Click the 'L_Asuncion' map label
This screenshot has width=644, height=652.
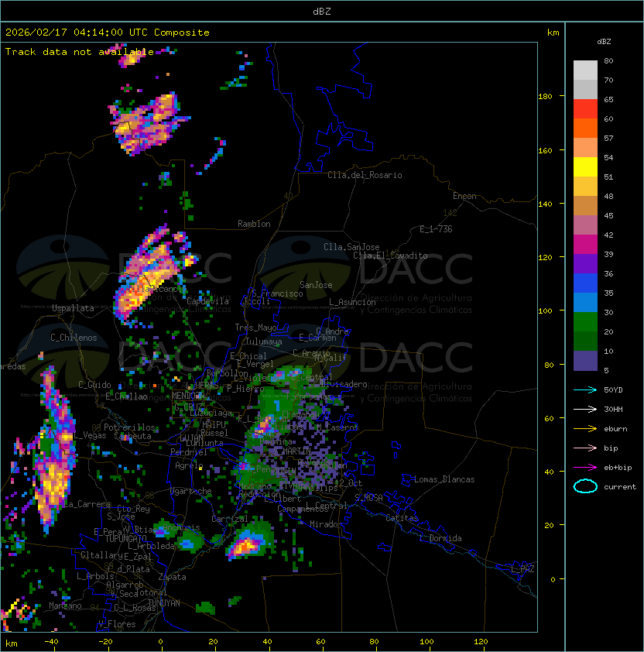pyautogui.click(x=352, y=302)
